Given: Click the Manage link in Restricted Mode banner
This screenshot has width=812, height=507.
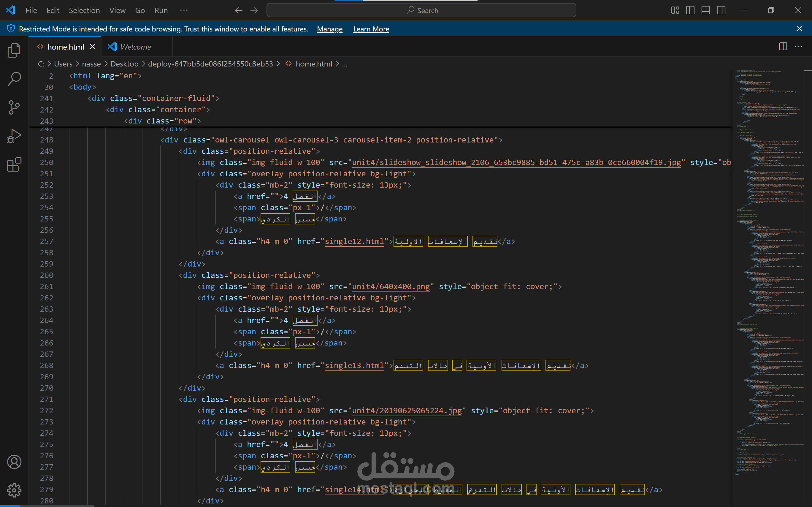Looking at the screenshot, I should point(329,29).
